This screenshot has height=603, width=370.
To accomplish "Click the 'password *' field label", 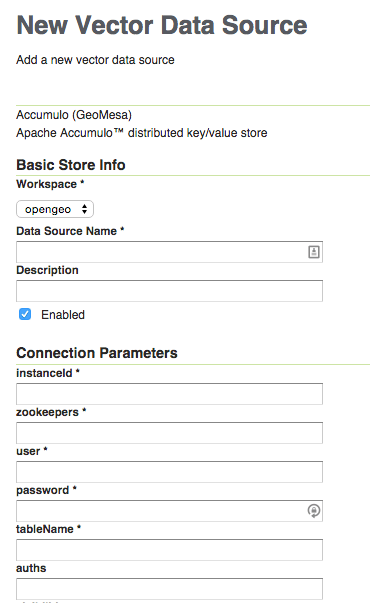I will click(x=46, y=490).
